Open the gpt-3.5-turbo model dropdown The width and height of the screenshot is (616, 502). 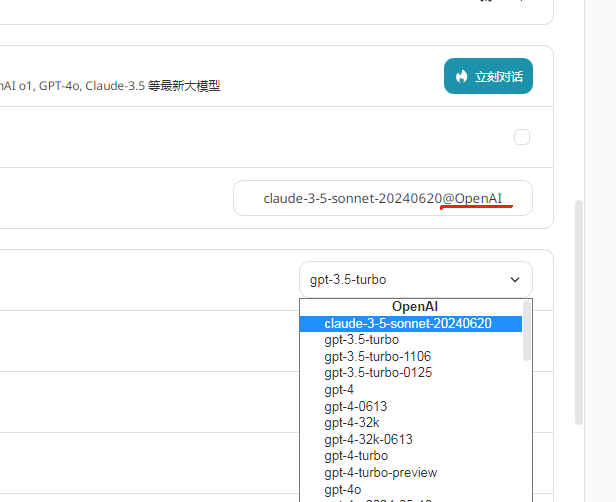pos(416,280)
